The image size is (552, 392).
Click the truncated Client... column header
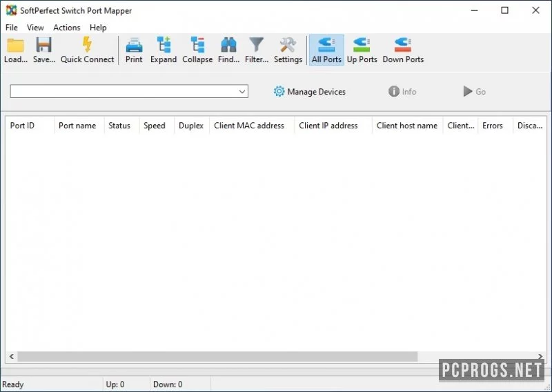(460, 126)
